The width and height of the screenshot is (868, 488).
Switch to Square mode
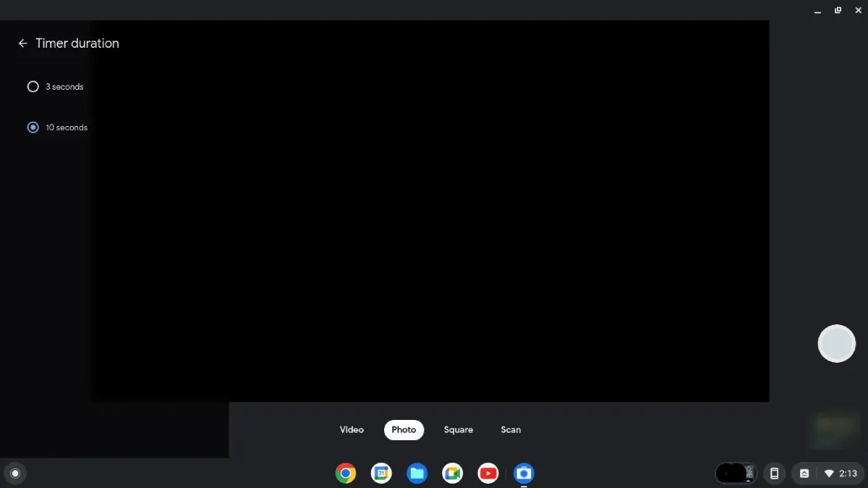[458, 429]
